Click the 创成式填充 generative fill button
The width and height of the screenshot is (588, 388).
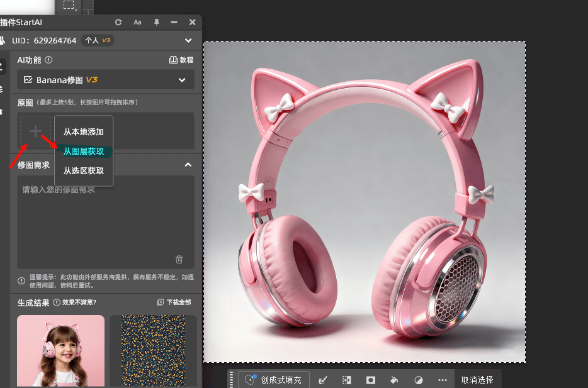(273, 380)
